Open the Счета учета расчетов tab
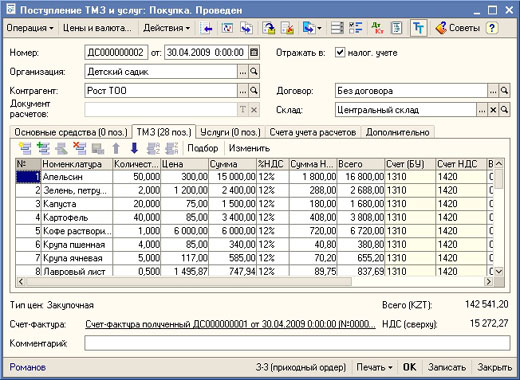Screen dimensions: 520x380 click(x=313, y=132)
